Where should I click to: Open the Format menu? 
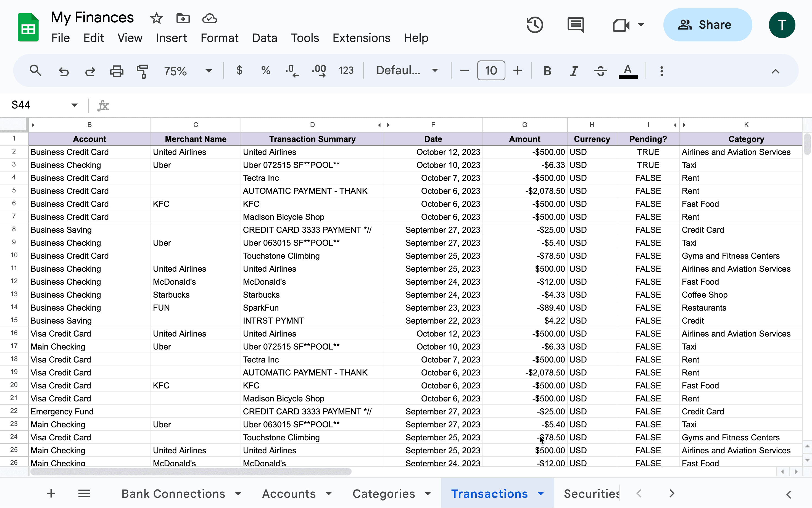[219, 38]
